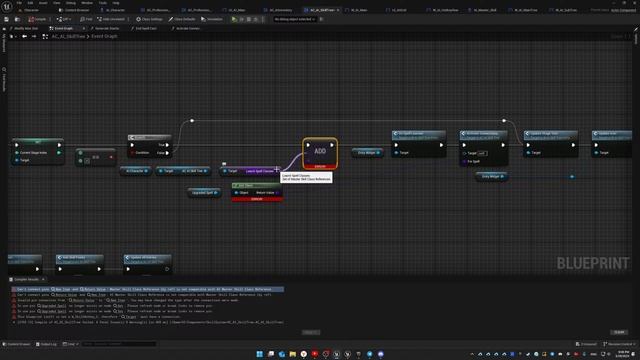Click the Windows Start button on taskbar
Image resolution: width=640 pixels, height=360 pixels.
260,354
